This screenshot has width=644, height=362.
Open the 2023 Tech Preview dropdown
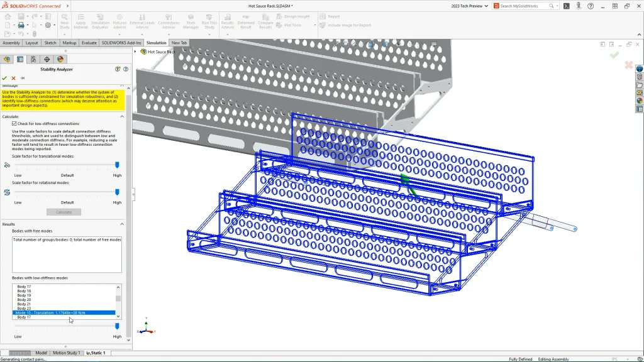(470, 6)
